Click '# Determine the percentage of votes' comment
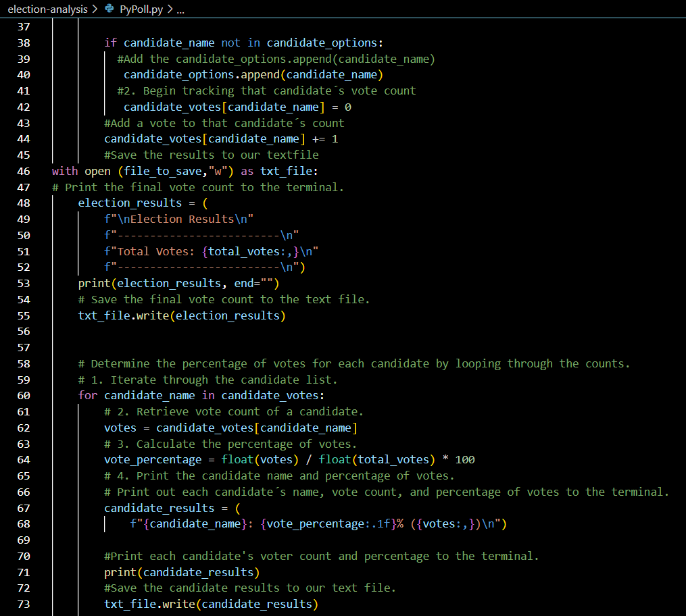 [x=354, y=364]
